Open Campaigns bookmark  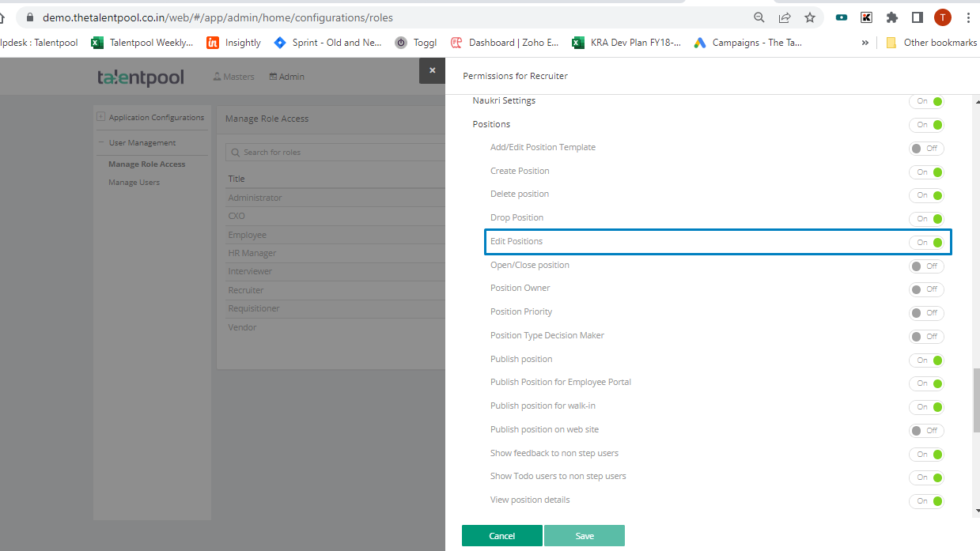tap(748, 43)
